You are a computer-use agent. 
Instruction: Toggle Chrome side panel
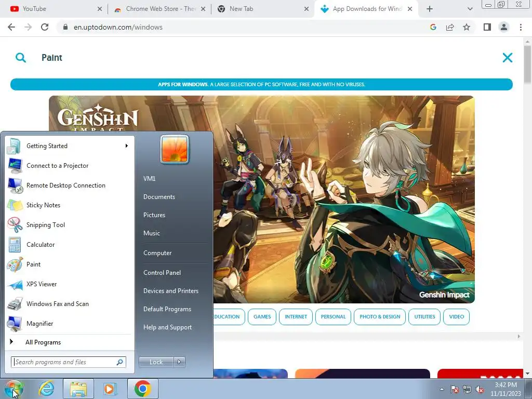tap(487, 27)
